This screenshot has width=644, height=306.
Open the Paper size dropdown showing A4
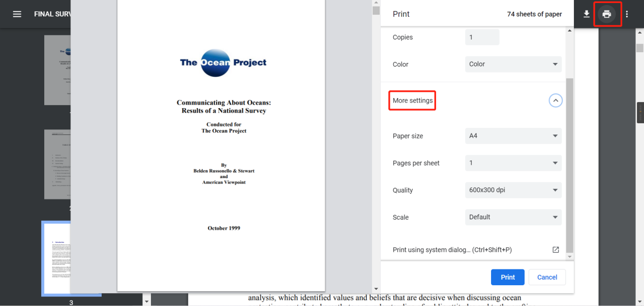(513, 136)
